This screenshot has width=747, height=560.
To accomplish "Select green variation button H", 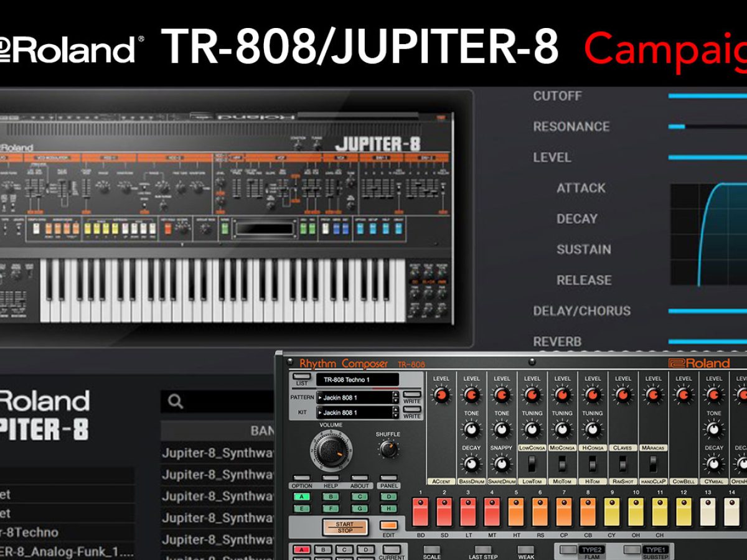I will [x=388, y=508].
